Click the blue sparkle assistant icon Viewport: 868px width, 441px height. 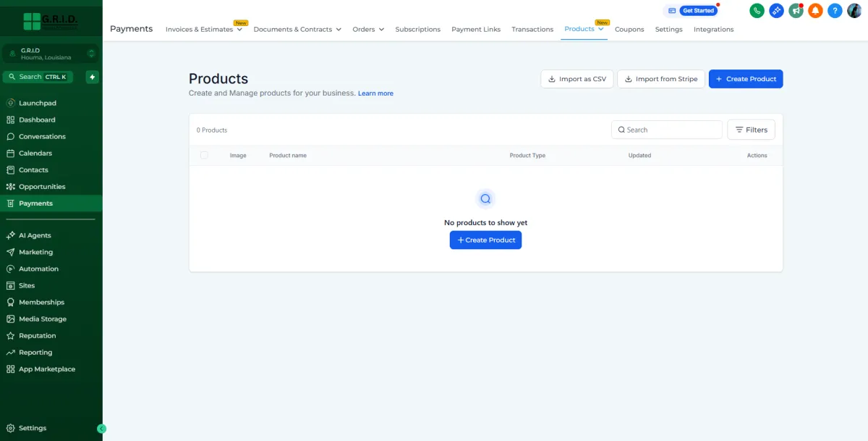[776, 11]
